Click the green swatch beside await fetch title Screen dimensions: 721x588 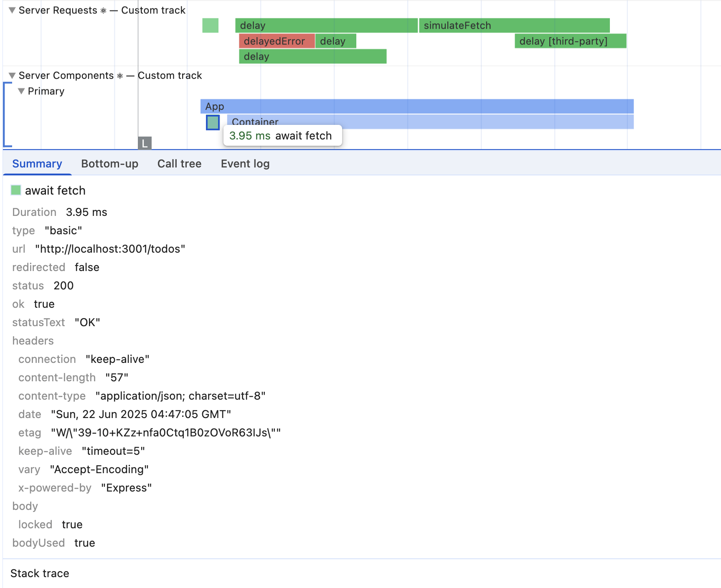16,190
